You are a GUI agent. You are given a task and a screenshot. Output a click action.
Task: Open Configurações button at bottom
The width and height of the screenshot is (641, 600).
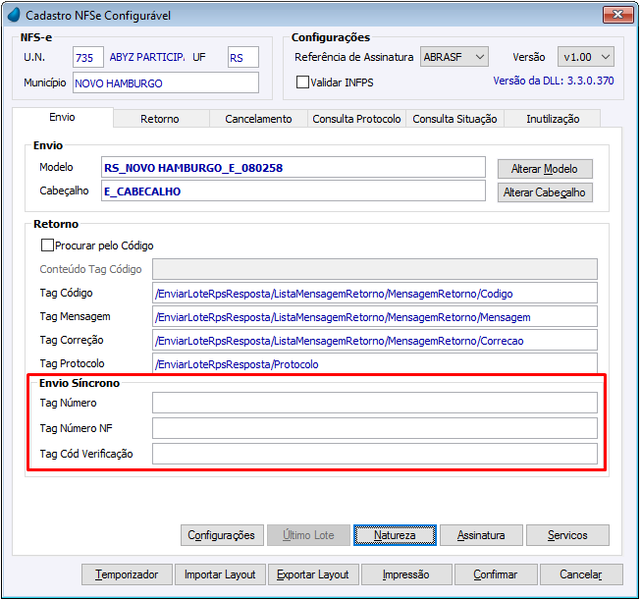pos(222,535)
